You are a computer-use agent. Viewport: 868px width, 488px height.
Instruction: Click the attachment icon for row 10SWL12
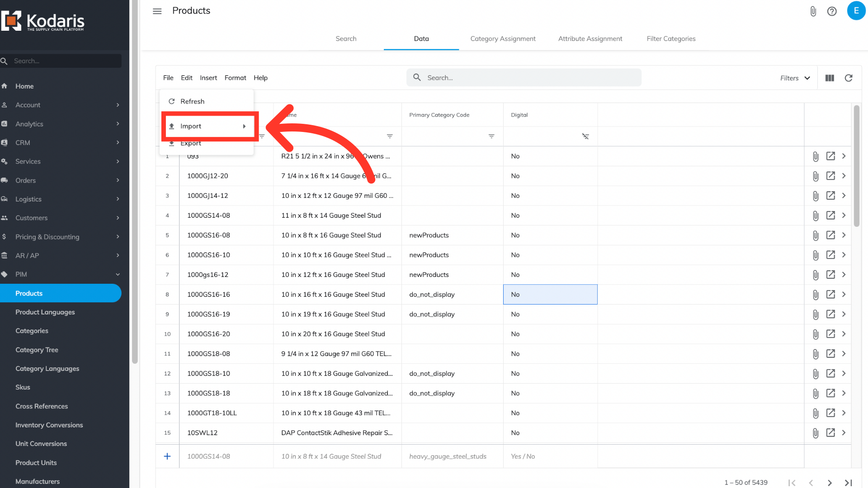point(815,433)
